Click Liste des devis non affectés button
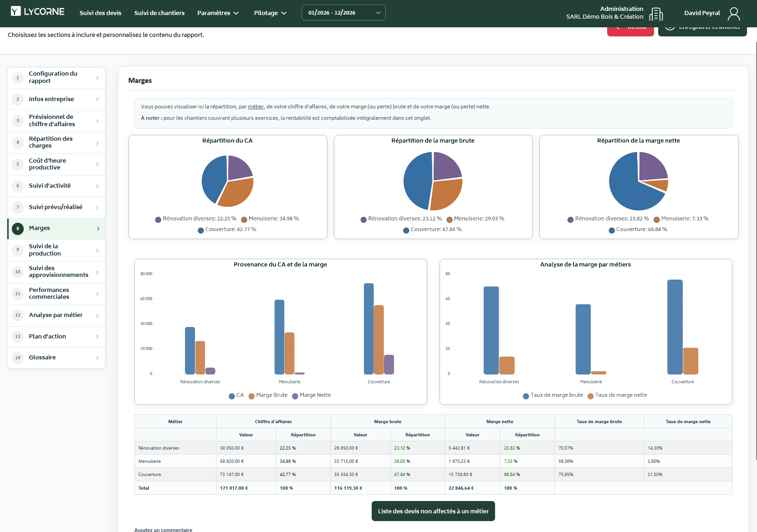This screenshot has height=532, width=757. [433, 511]
